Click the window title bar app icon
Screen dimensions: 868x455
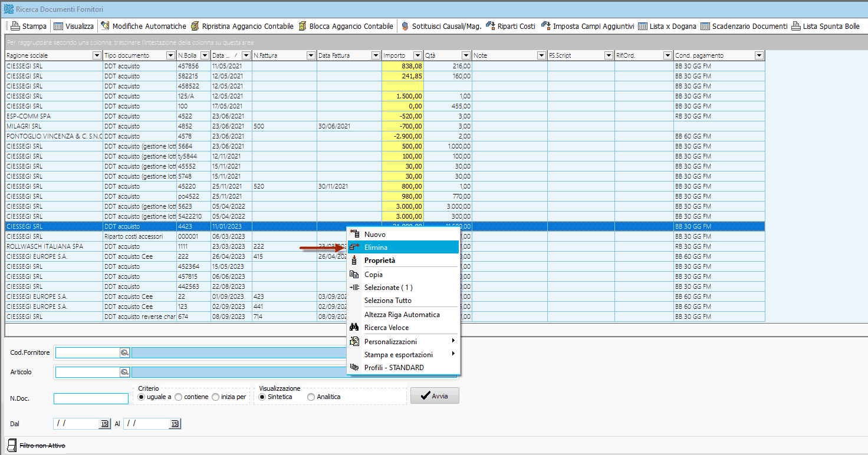point(8,9)
